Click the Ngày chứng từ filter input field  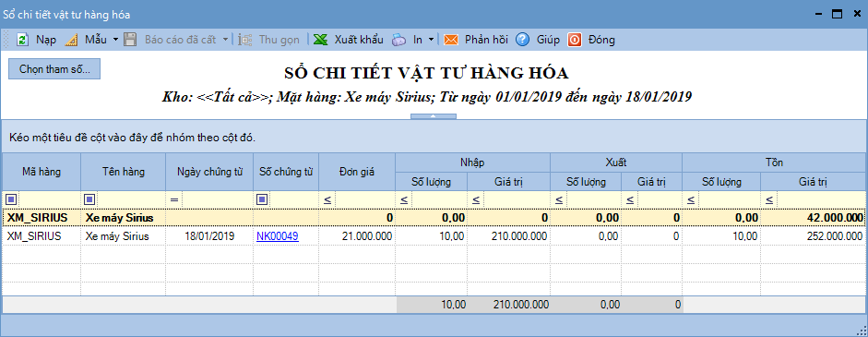click(x=217, y=199)
